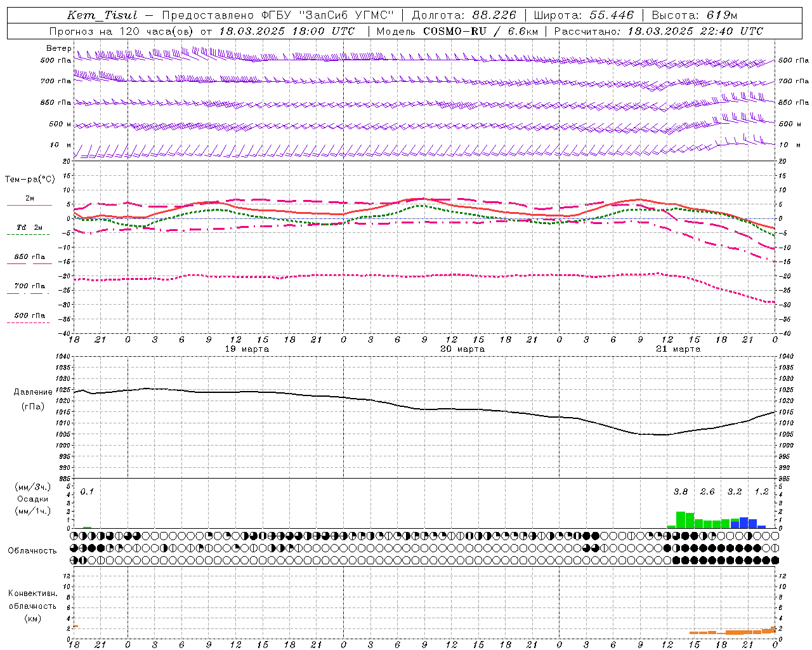Click the "850 гПа" entry in the temperature legend

pos(29,256)
